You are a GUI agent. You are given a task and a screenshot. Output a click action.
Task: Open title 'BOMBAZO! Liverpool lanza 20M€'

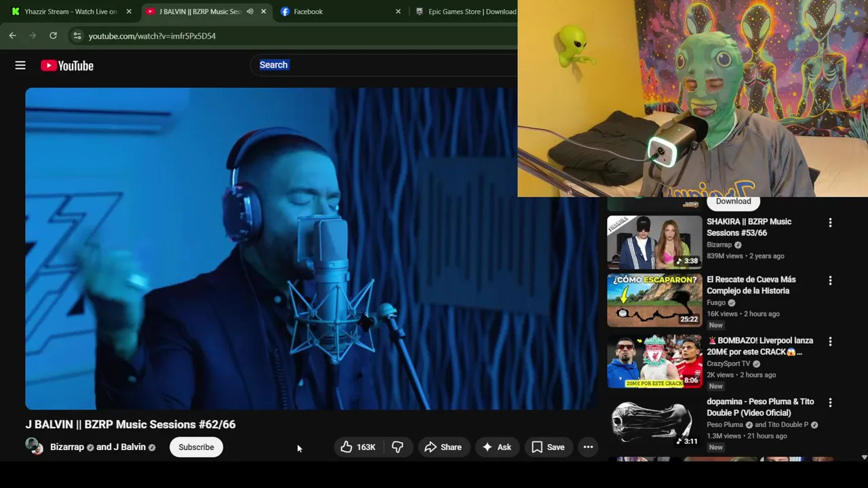click(759, 346)
